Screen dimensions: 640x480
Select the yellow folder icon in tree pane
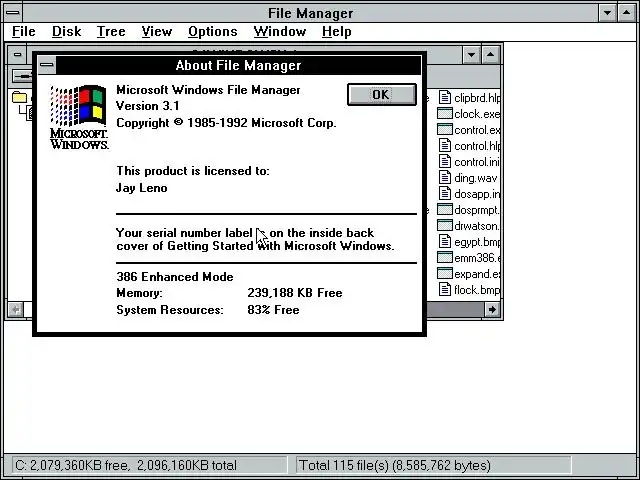click(19, 97)
